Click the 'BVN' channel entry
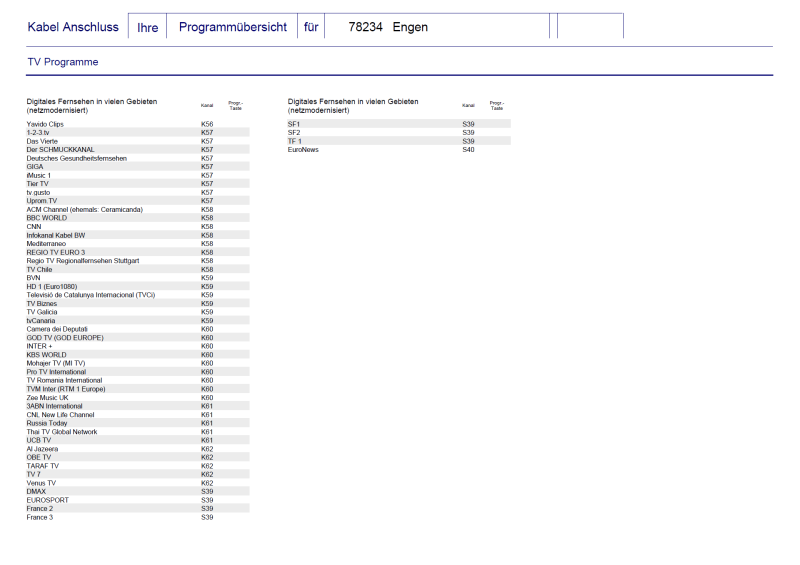Image resolution: width=800 pixels, height=565 pixels. point(138,278)
